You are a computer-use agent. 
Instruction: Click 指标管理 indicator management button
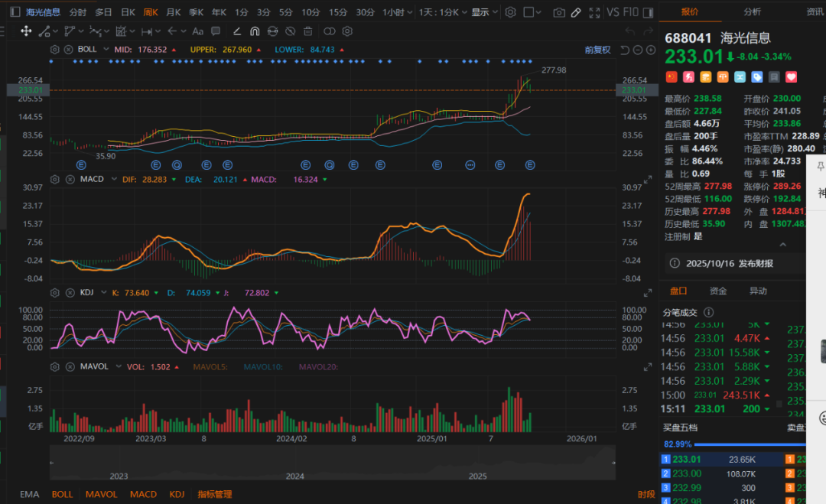pos(215,494)
